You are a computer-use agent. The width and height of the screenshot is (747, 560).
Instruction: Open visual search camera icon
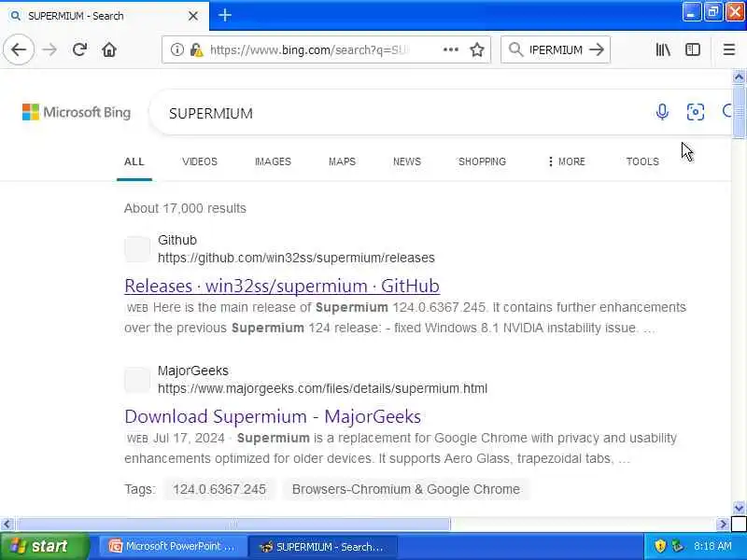[696, 112]
